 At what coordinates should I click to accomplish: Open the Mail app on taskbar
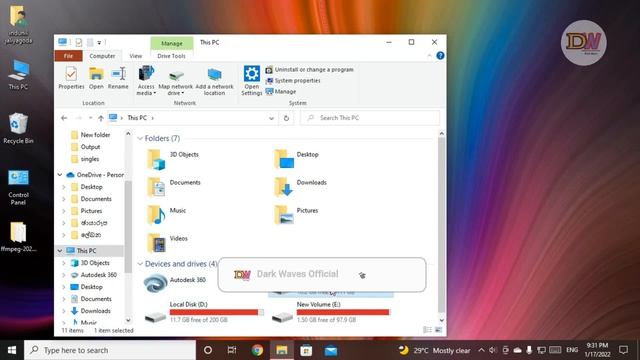pyautogui.click(x=331, y=350)
